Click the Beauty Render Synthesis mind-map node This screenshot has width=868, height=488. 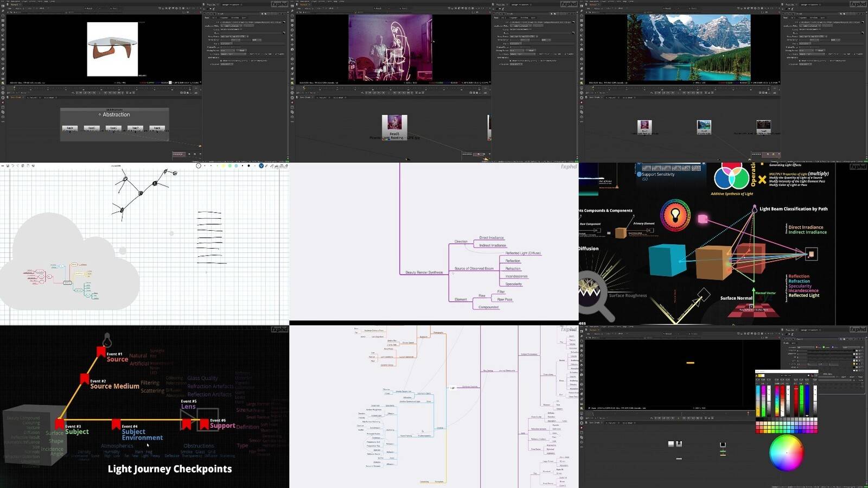click(x=424, y=272)
